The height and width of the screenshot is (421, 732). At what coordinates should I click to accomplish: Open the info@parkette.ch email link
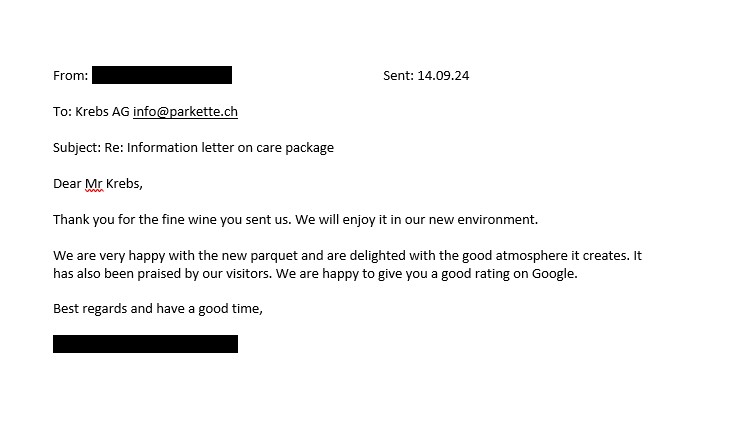[185, 112]
